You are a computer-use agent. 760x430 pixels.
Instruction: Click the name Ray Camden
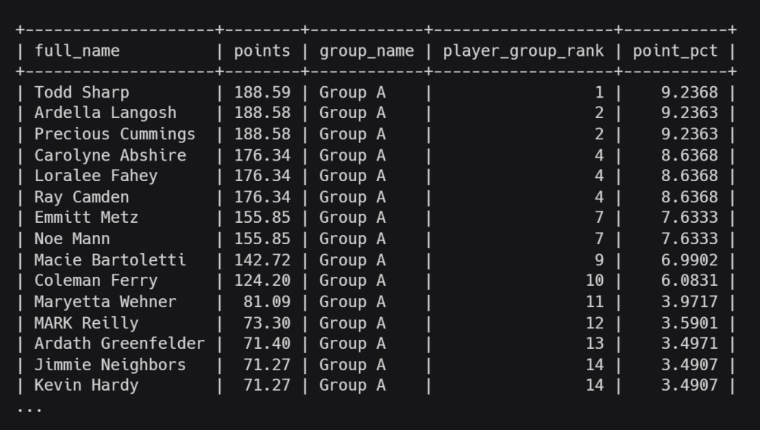(82, 197)
